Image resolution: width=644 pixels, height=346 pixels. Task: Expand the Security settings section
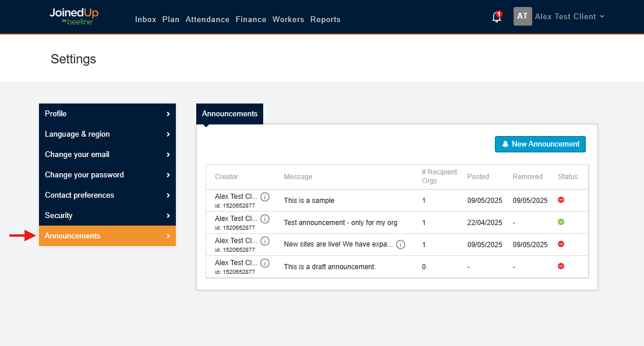[x=107, y=216]
